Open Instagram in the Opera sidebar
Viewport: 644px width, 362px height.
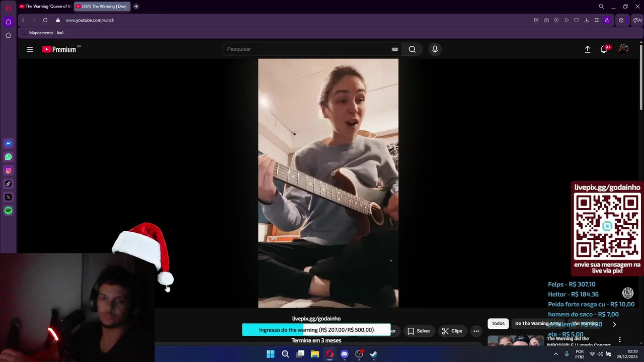pyautogui.click(x=8, y=170)
